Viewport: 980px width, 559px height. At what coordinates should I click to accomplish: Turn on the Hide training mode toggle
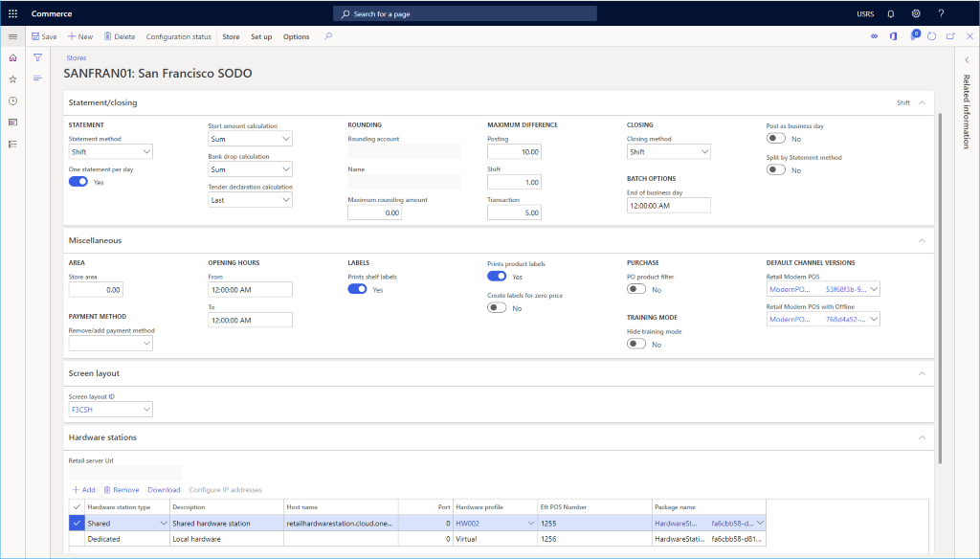click(x=635, y=343)
